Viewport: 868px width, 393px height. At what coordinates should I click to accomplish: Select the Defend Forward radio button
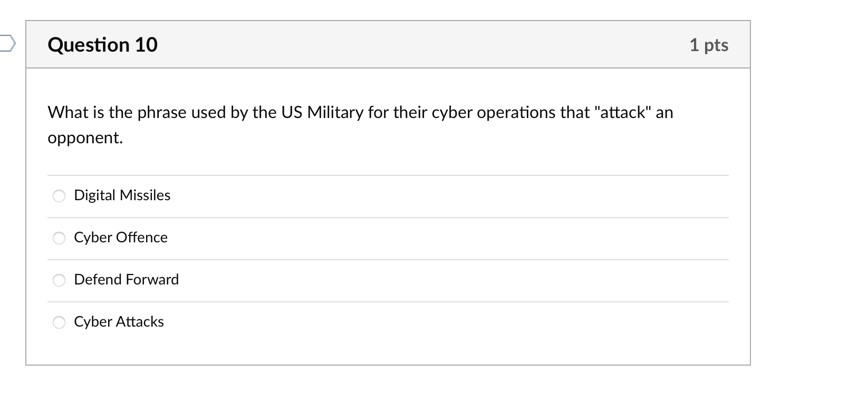[59, 280]
